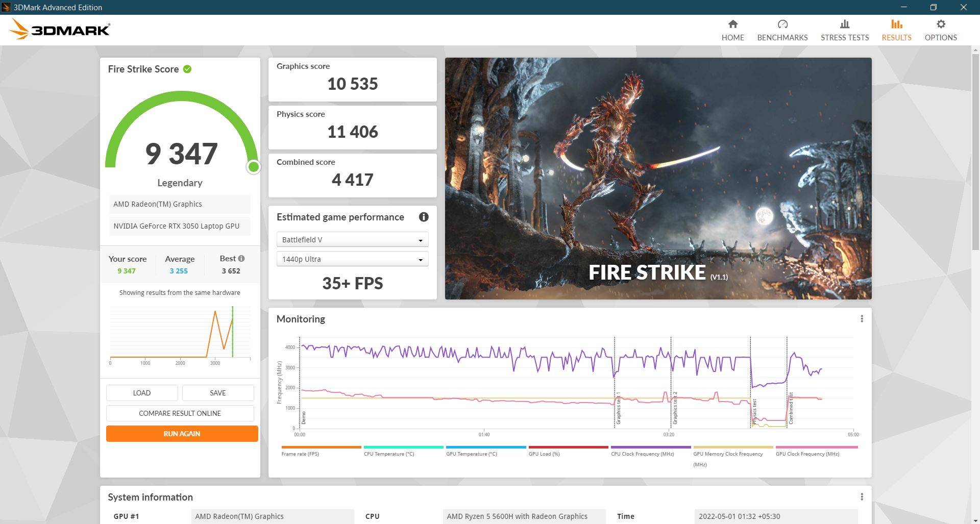Screen dimensions: 980x524
Task: Click the Physics score value 11 406
Action: (353, 132)
